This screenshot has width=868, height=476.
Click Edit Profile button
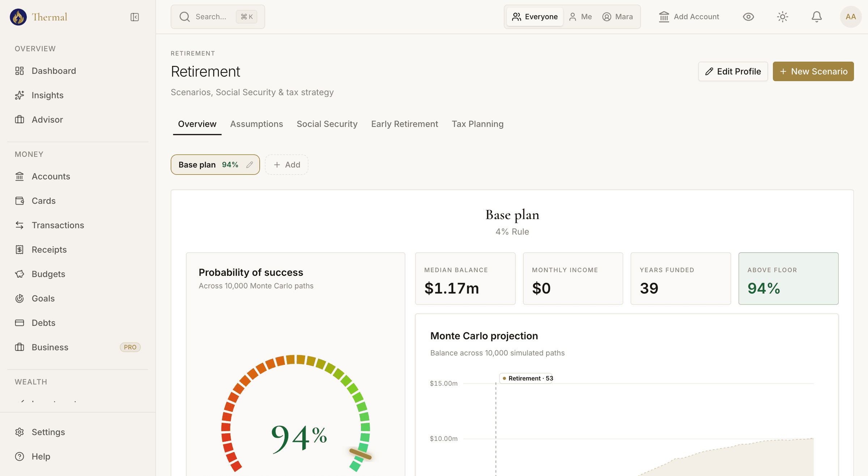(x=733, y=71)
